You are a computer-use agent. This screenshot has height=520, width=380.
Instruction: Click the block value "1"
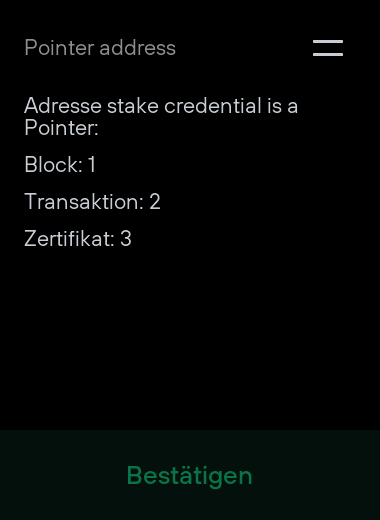(x=92, y=164)
